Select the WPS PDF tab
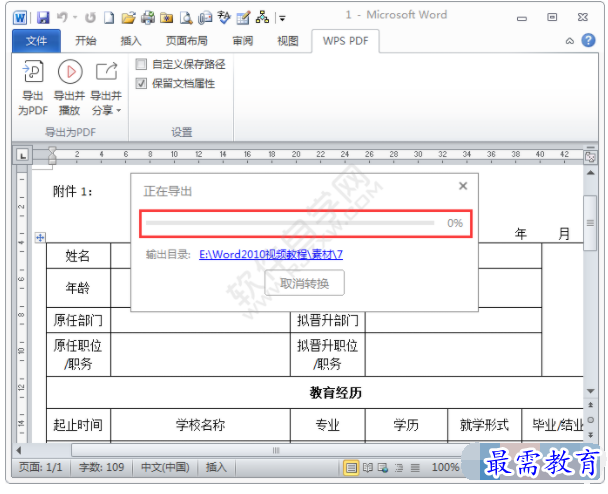 345,41
